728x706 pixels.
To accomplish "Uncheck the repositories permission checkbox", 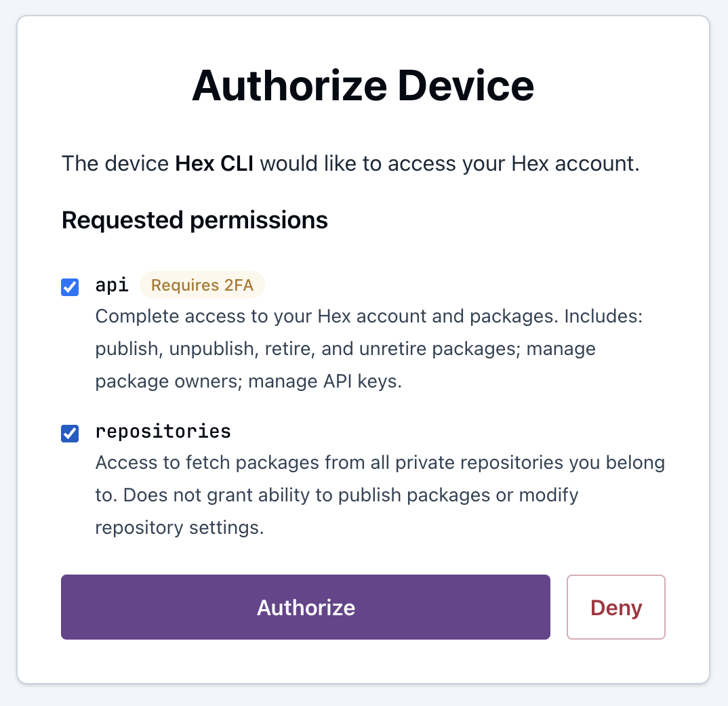I will [x=69, y=434].
